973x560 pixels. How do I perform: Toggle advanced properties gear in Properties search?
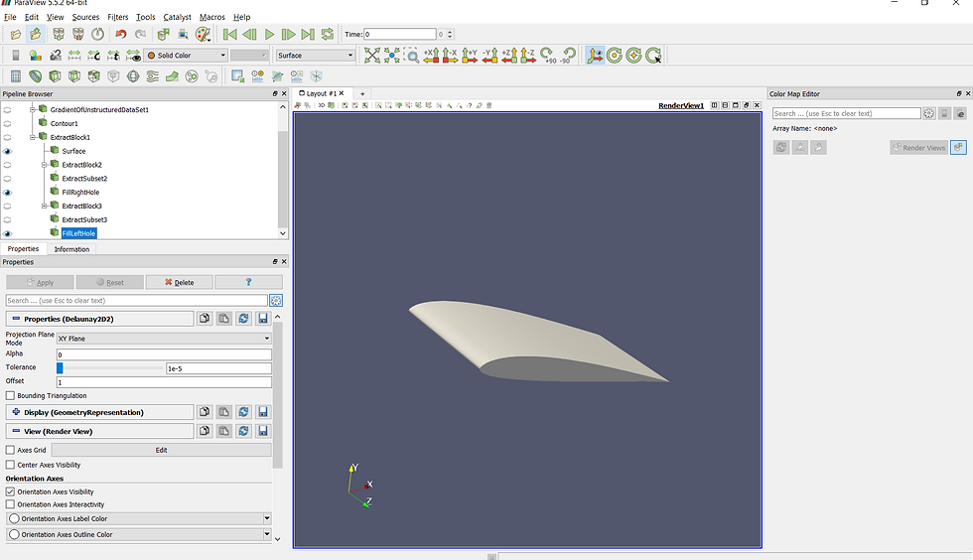[x=276, y=301]
